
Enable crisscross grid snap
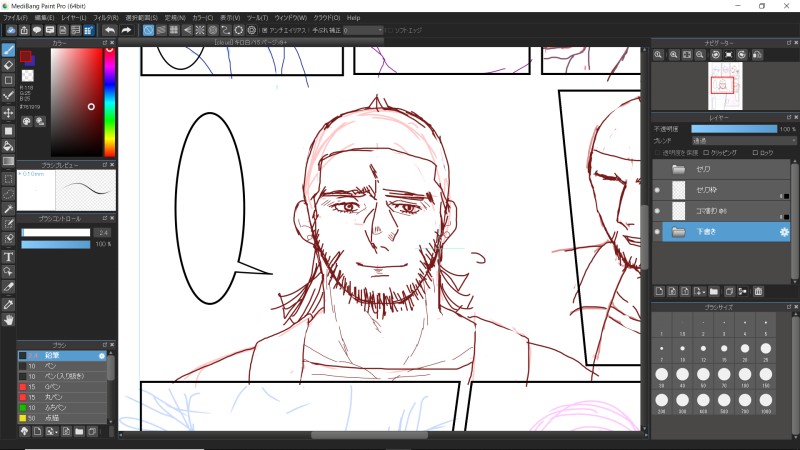174,31
